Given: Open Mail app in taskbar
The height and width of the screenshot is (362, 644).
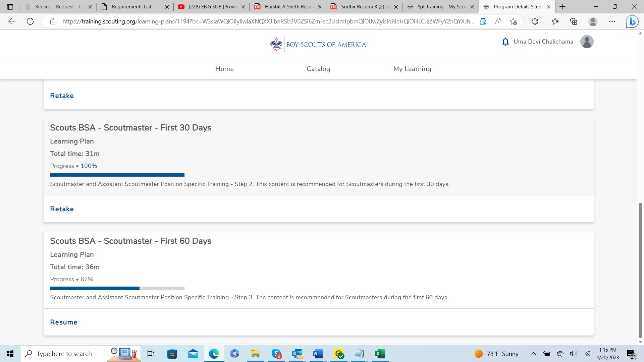Looking at the screenshot, I should 193,354.
